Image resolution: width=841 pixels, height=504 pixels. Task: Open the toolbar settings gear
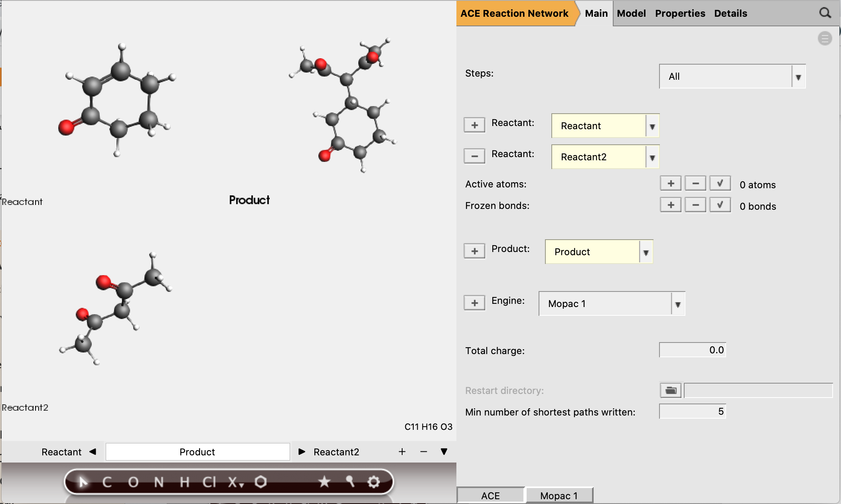tap(373, 482)
